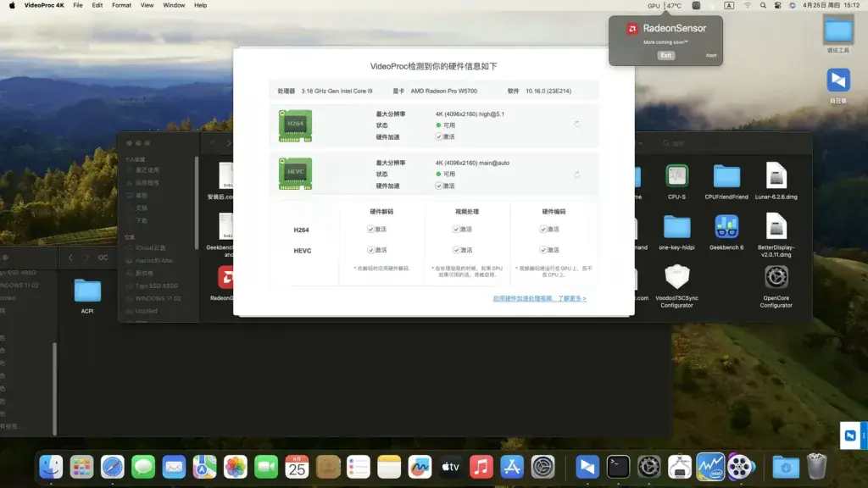The width and height of the screenshot is (868, 488).
Task: Click Exit in RadeonSensor popup
Action: tap(665, 55)
